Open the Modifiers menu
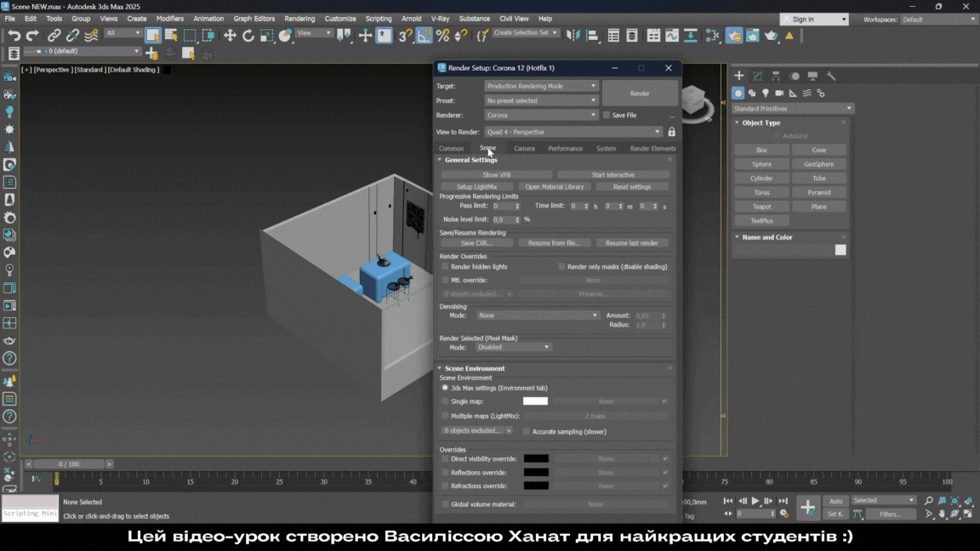 170,19
